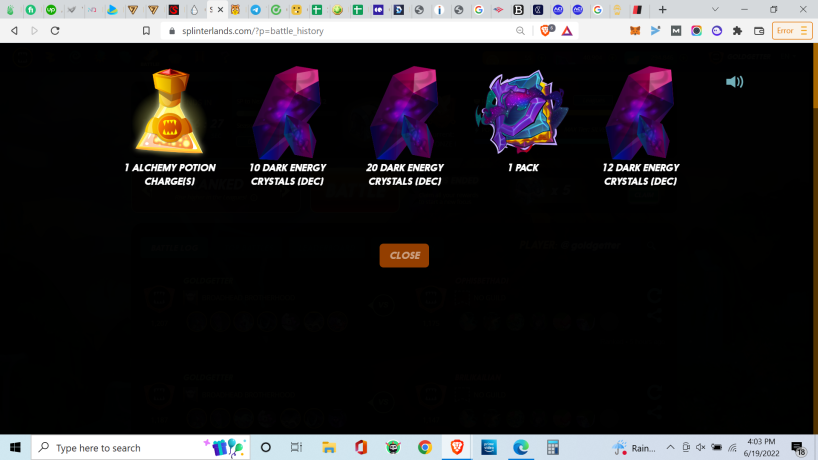Screen dimensions: 818x460
Task: Open the blue arrow extension icon
Action: click(x=655, y=31)
